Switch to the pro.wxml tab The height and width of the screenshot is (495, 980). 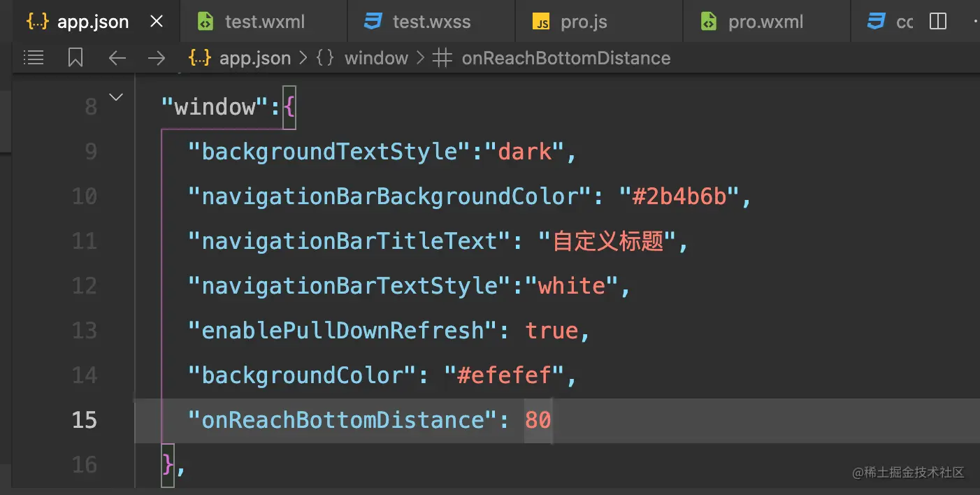point(767,22)
